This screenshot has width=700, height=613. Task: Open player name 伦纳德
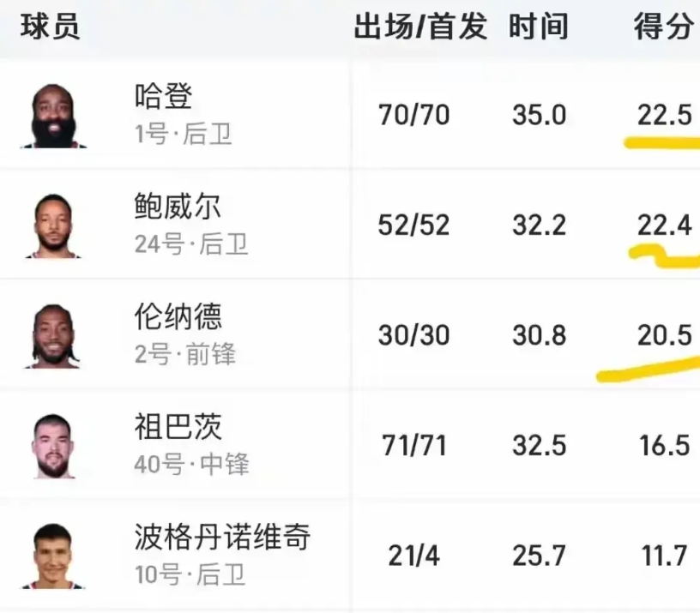click(x=178, y=316)
